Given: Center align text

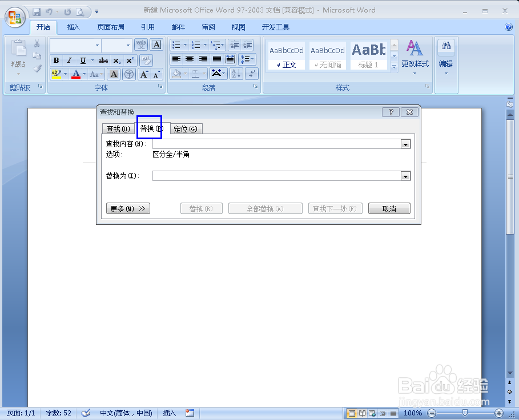Looking at the screenshot, I should [190, 59].
